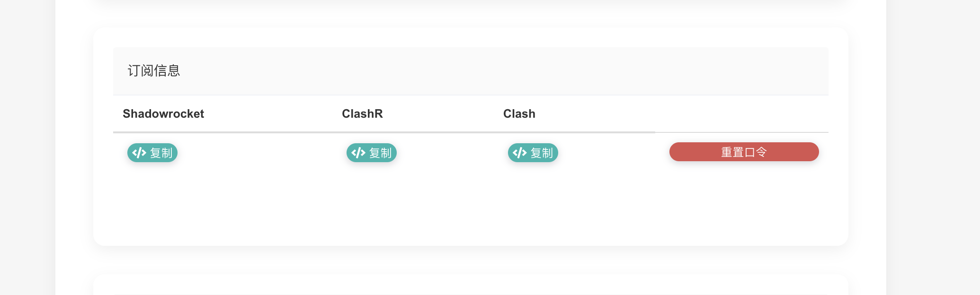Copy the Shadowrocket subscription link
This screenshot has height=295, width=980.
pos(152,153)
